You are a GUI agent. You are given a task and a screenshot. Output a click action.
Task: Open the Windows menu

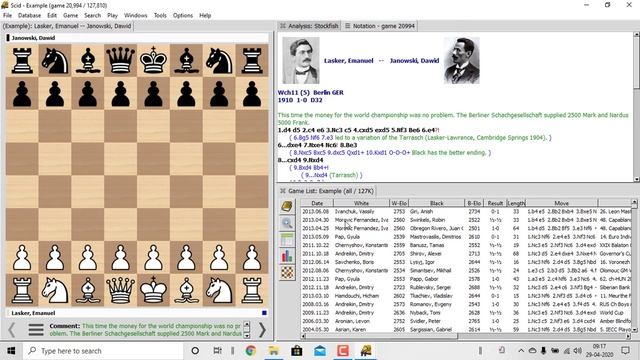pyautogui.click(x=136, y=16)
